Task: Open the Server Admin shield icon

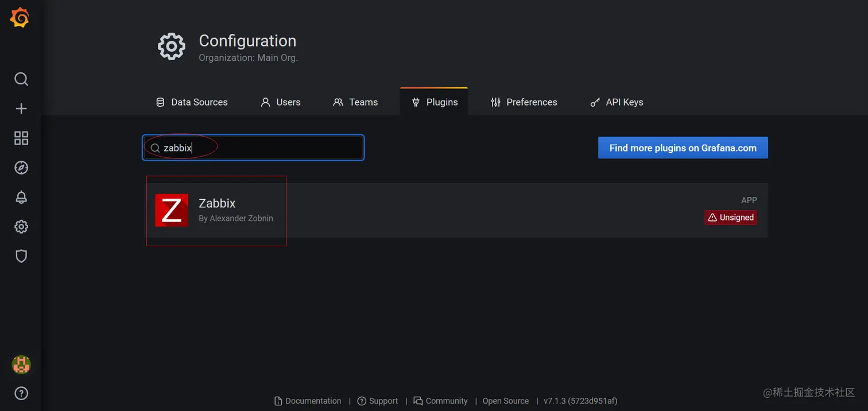Action: (21, 256)
